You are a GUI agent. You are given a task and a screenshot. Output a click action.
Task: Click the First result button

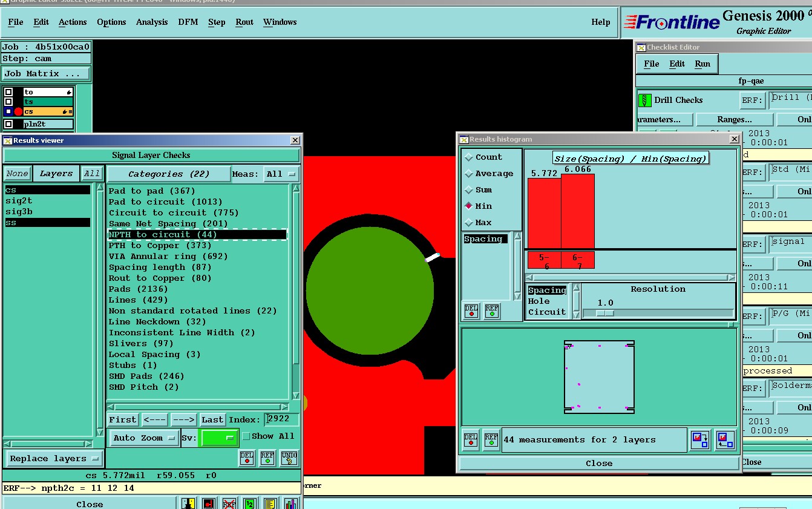point(123,419)
